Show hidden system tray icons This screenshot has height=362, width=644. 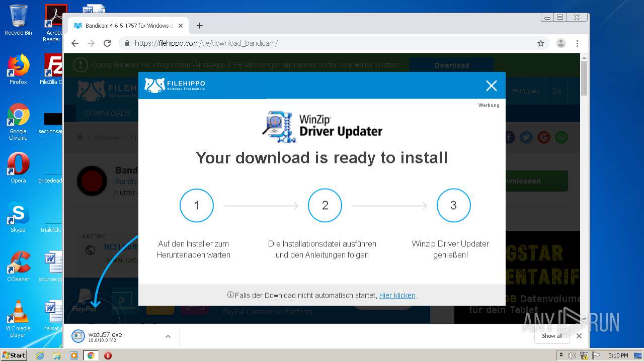click(561, 355)
